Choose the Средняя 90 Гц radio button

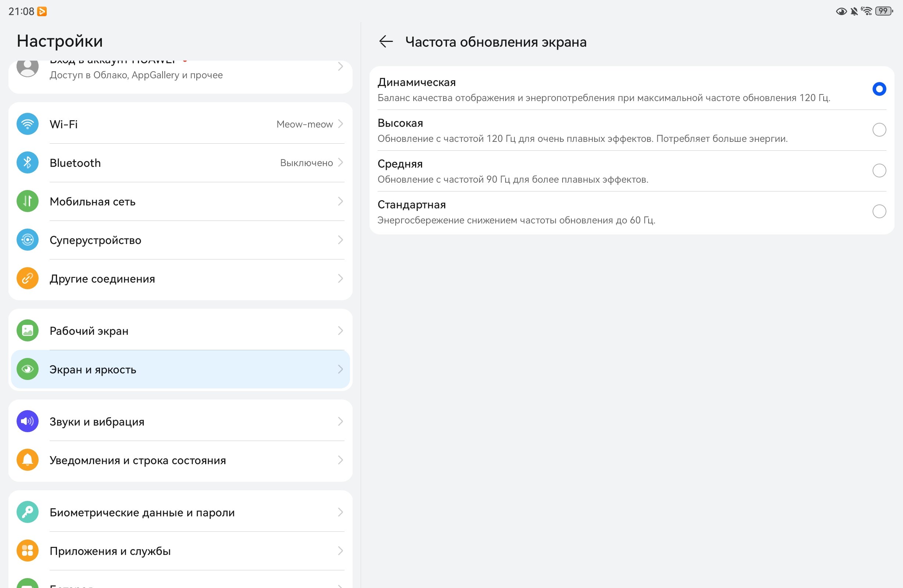click(x=879, y=171)
